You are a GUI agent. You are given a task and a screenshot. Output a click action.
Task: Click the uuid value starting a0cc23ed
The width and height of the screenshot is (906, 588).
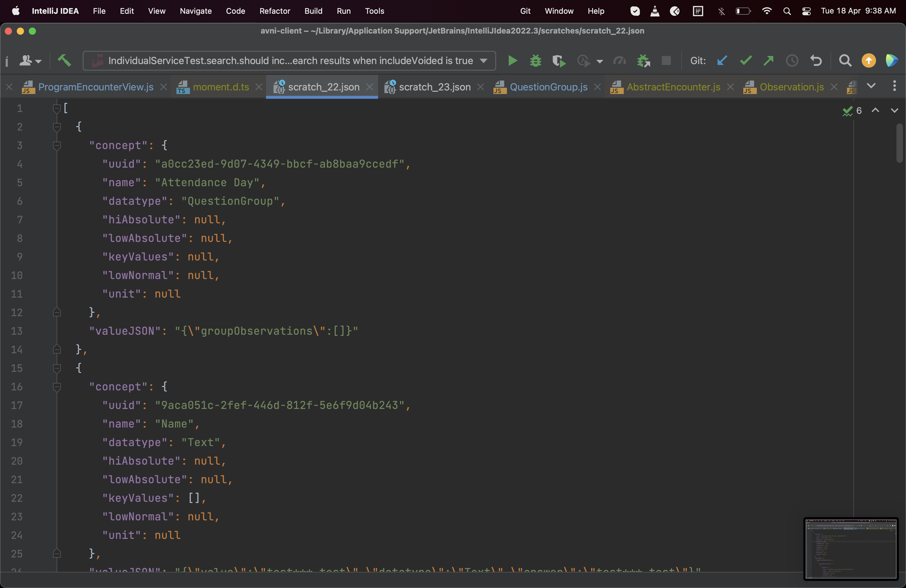click(x=280, y=164)
